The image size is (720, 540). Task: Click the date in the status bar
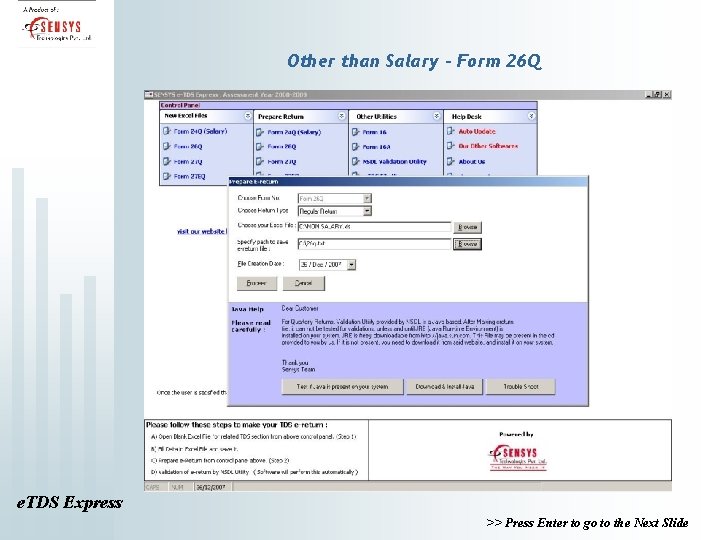[211, 487]
